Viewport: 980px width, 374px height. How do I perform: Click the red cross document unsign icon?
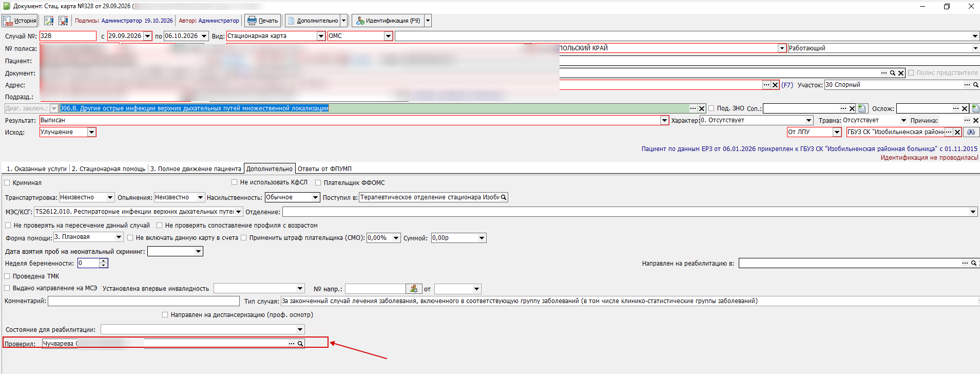[63, 21]
